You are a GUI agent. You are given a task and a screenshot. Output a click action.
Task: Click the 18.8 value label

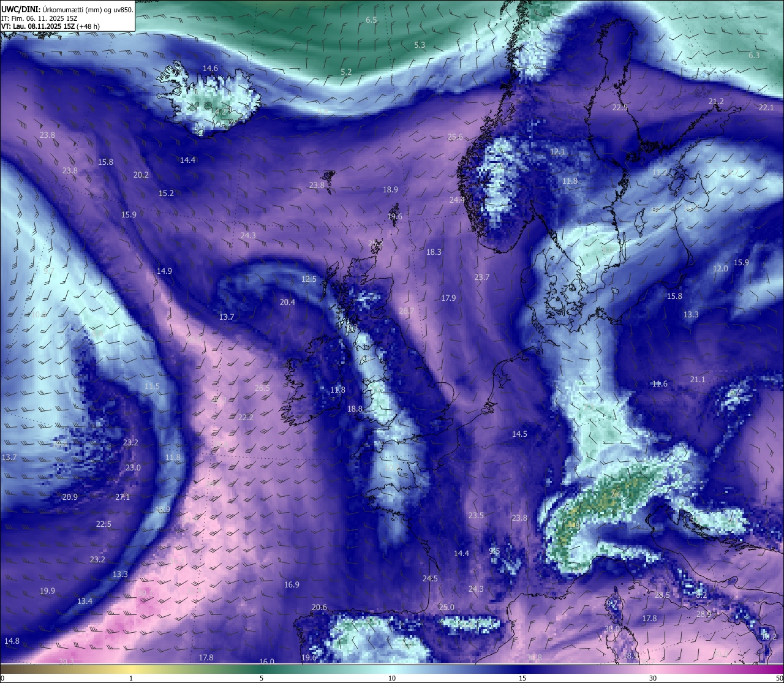355,409
